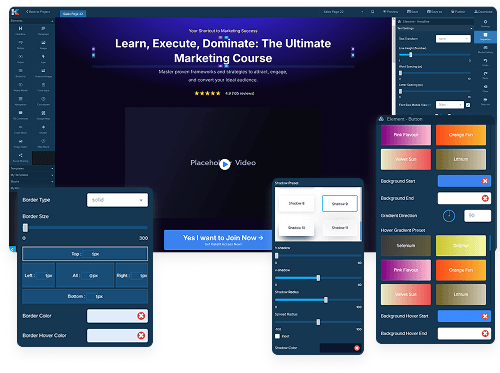The height and width of the screenshot is (373, 500).
Task: Expand the My Templates section
Action: pyautogui.click(x=32, y=175)
